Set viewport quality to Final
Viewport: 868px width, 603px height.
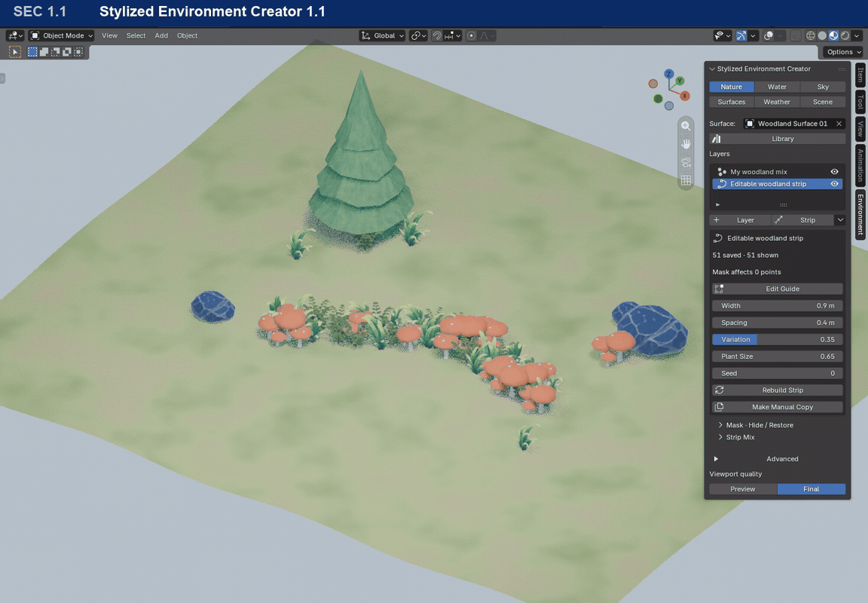point(811,489)
